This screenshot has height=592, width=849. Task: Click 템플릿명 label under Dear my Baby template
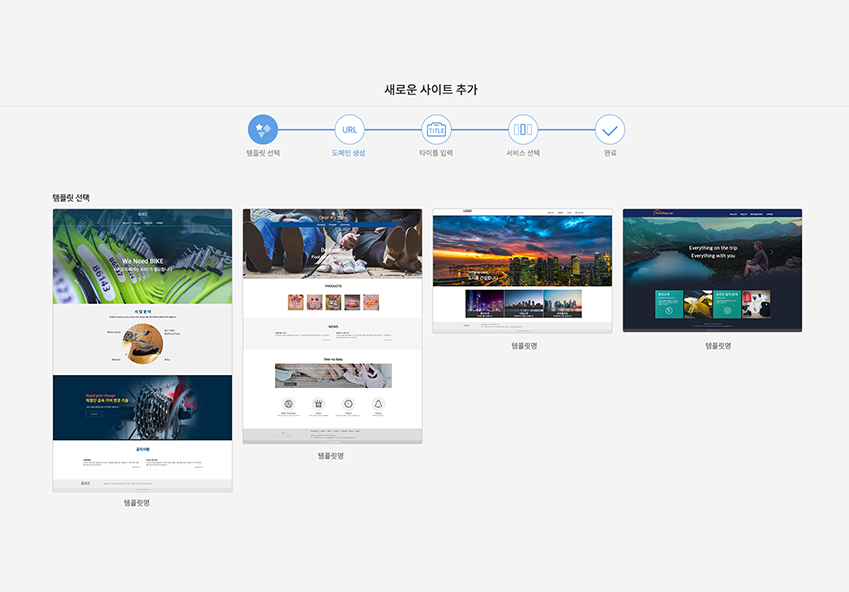point(331,456)
